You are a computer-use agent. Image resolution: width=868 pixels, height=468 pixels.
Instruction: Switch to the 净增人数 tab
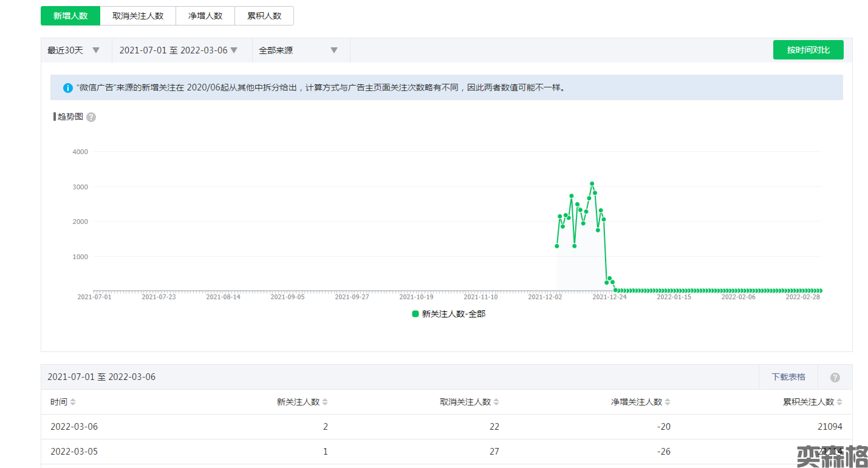coord(205,16)
